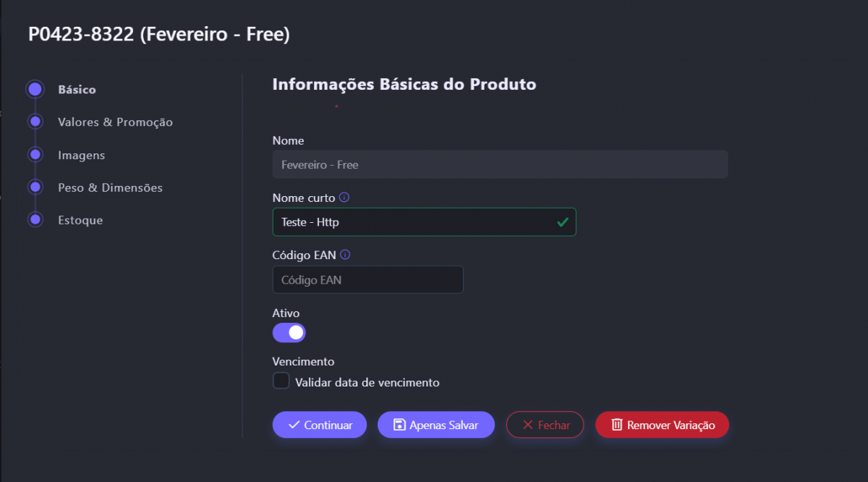Click info icon beside Código EAN
The image size is (868, 482).
[x=345, y=255]
